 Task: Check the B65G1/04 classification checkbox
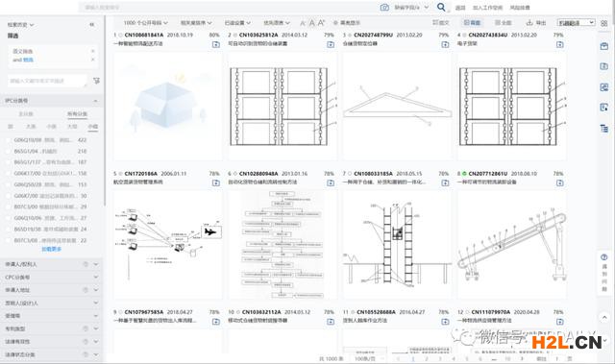point(9,151)
